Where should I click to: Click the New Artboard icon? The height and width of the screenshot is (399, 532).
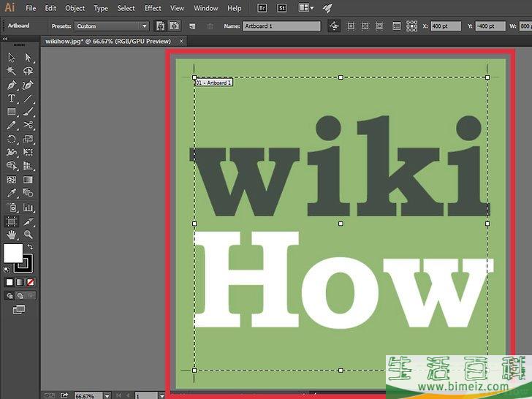(x=192, y=26)
